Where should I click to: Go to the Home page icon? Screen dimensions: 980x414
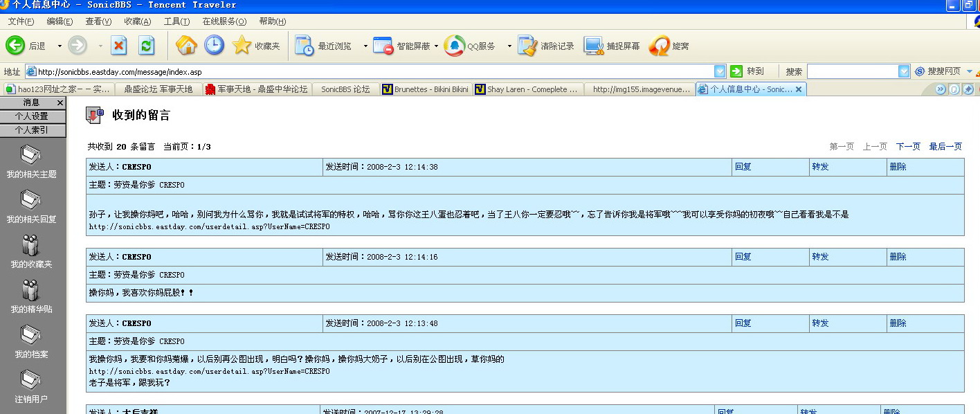(186, 46)
